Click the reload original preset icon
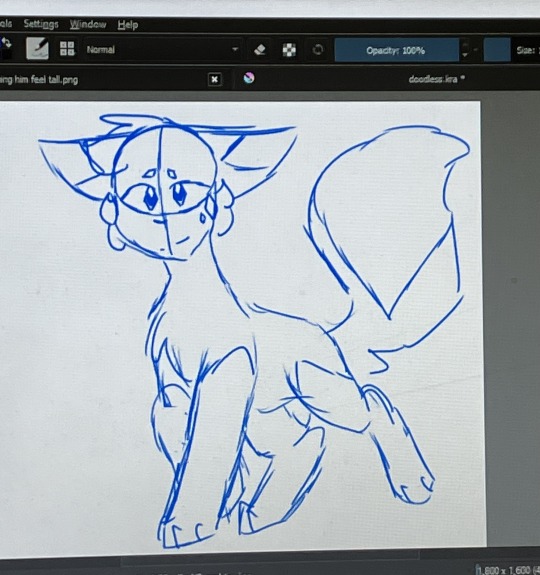 click(318, 50)
